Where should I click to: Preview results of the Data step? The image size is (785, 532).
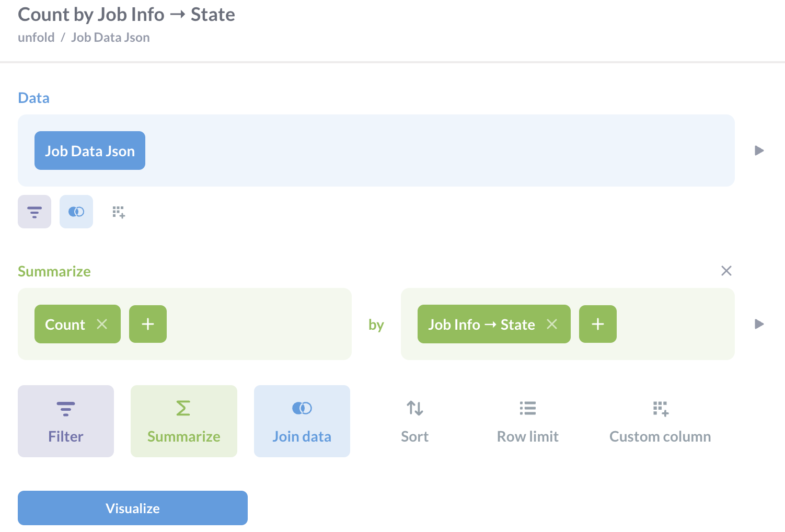(x=759, y=151)
